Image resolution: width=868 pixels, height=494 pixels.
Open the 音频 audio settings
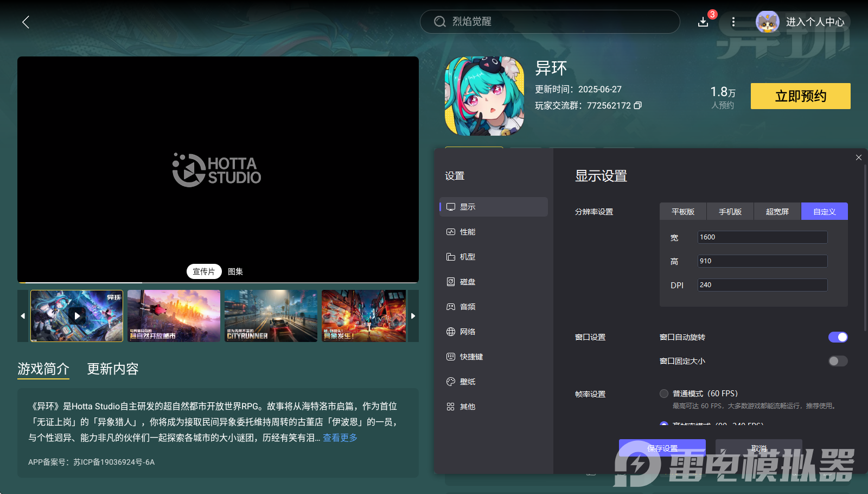click(x=467, y=307)
